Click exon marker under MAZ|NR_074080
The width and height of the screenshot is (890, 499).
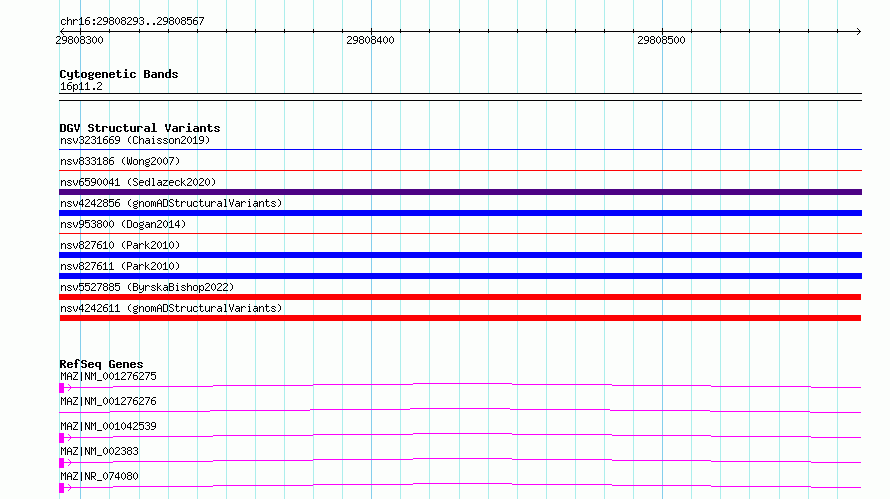[x=61, y=488]
